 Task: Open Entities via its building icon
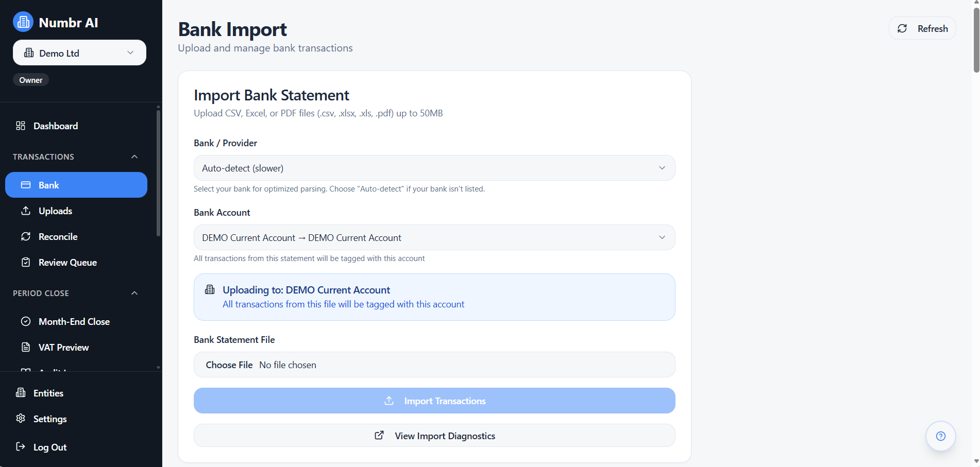(21, 393)
